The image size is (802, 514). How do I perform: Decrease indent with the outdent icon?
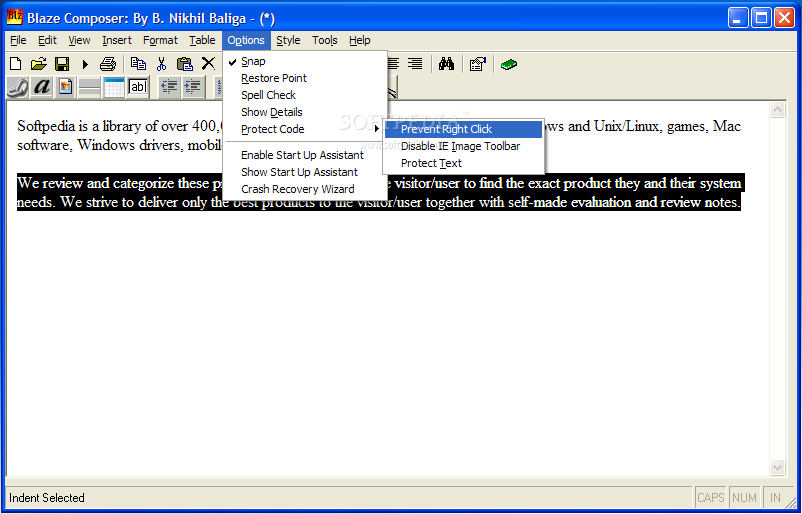click(169, 87)
